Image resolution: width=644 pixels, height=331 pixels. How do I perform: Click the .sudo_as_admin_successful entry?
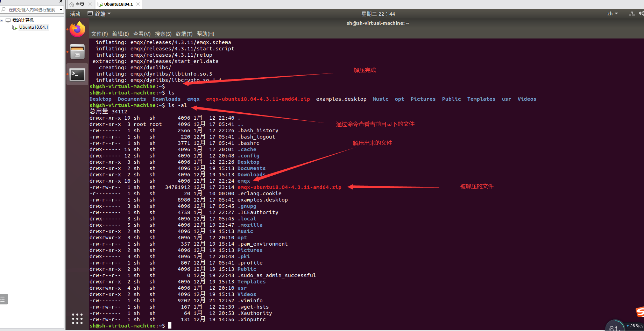tap(277, 275)
